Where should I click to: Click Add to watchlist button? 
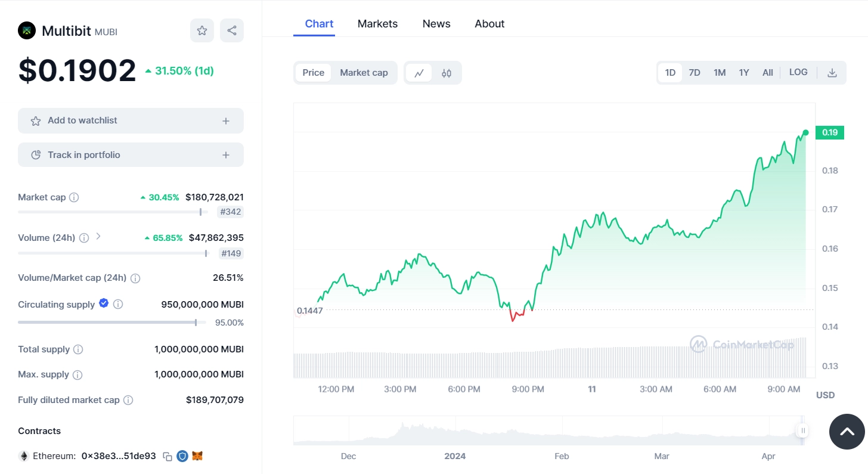(x=131, y=120)
